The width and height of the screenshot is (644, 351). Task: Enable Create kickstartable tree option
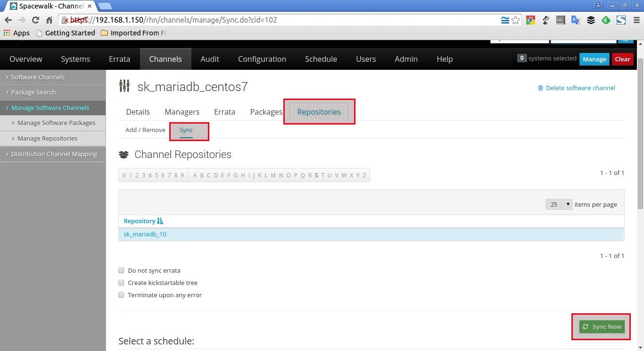[121, 283]
